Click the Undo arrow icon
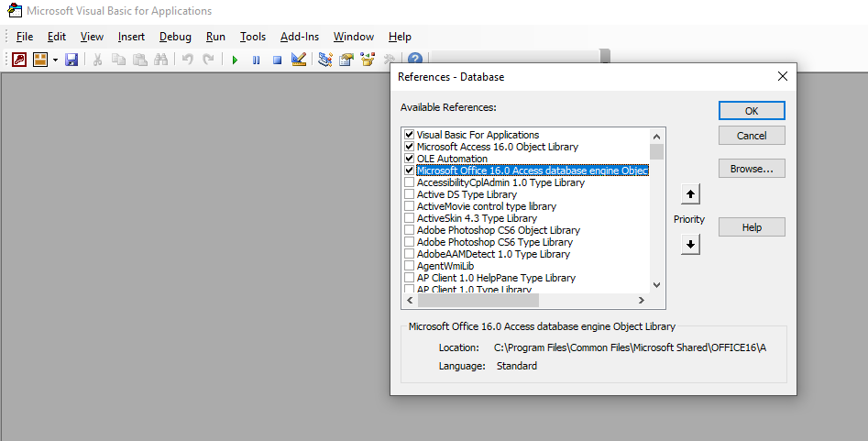Viewport: 868px width, 441px height. tap(188, 60)
